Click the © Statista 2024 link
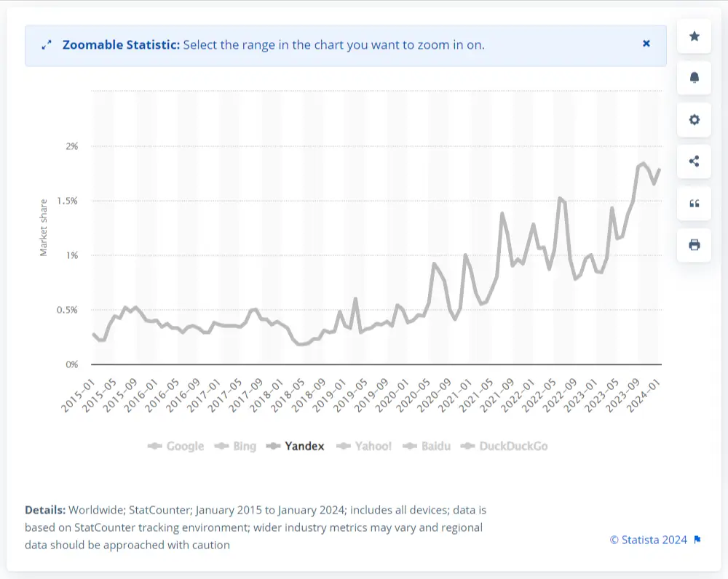 (648, 540)
